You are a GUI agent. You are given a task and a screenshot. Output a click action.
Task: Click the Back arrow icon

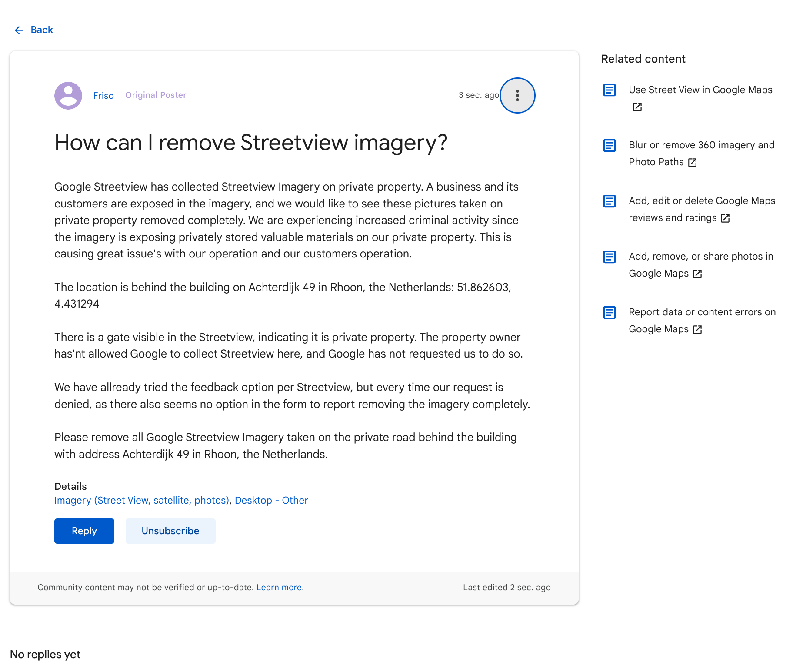(19, 30)
